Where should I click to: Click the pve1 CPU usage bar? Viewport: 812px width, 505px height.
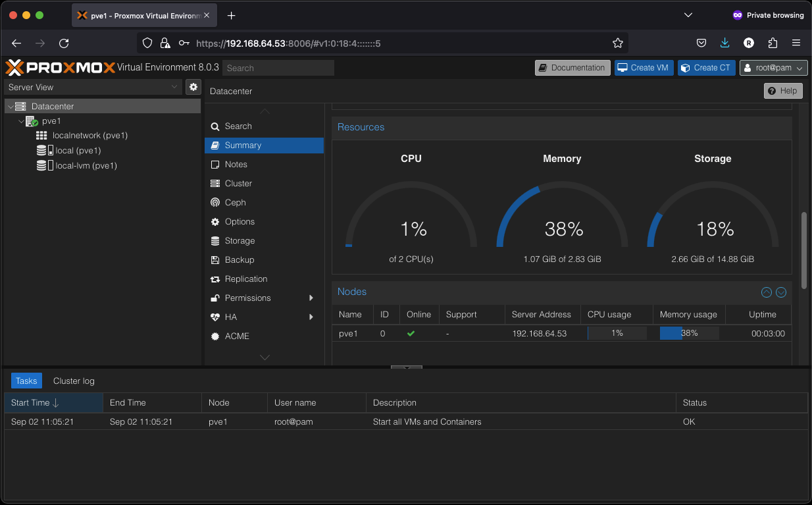tap(617, 333)
